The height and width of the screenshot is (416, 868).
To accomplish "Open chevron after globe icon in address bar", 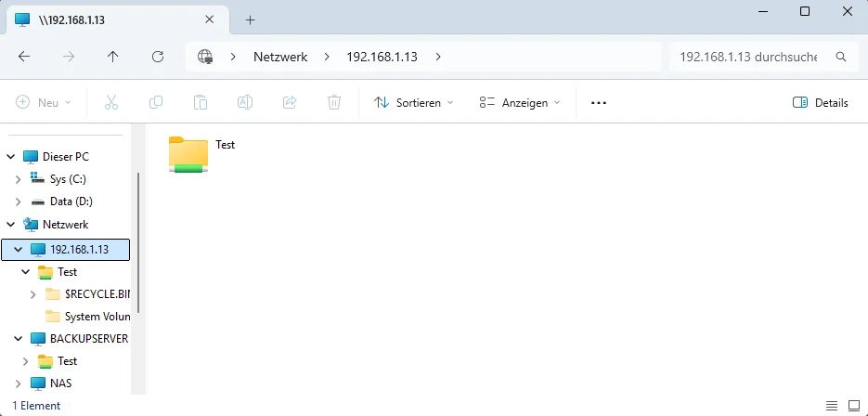I will point(233,57).
